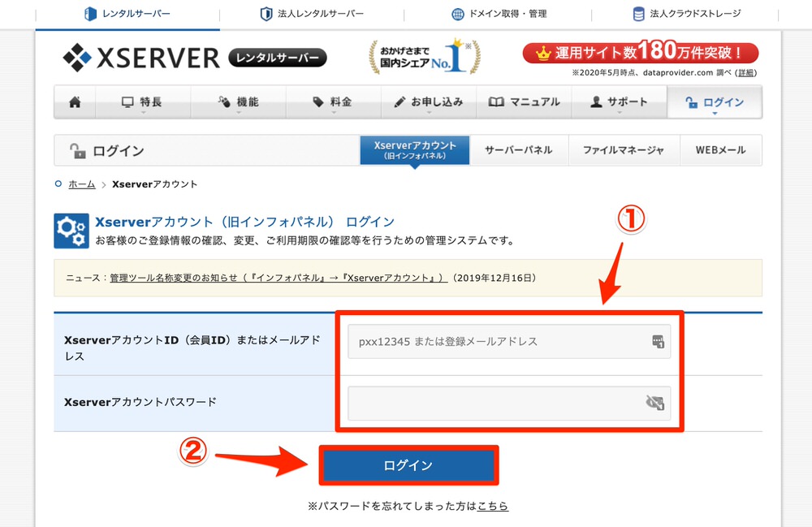Click the book icon beside マニュアル
The width and height of the screenshot is (812, 527).
tap(496, 102)
